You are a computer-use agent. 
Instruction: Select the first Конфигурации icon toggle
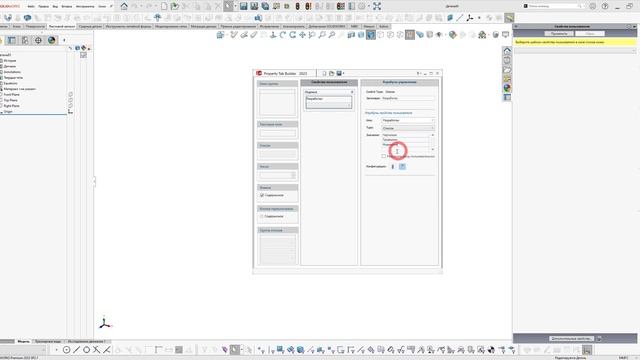tap(393, 167)
